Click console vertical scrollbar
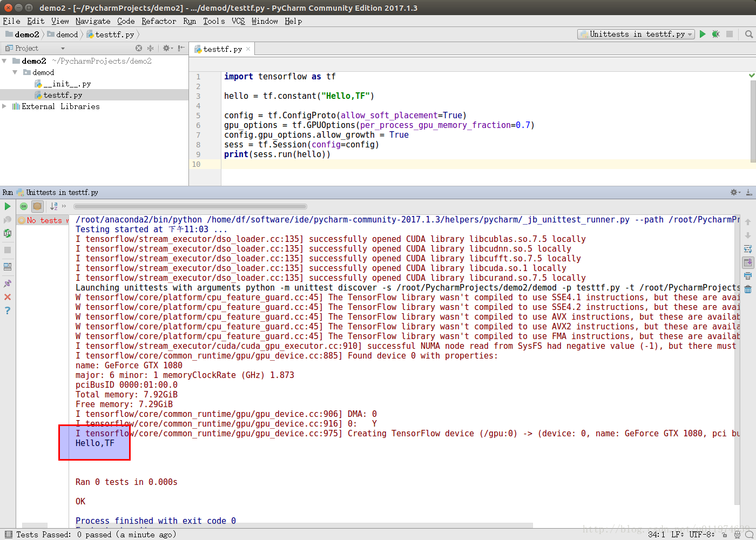Image resolution: width=756 pixels, height=540 pixels. pyautogui.click(x=737, y=359)
